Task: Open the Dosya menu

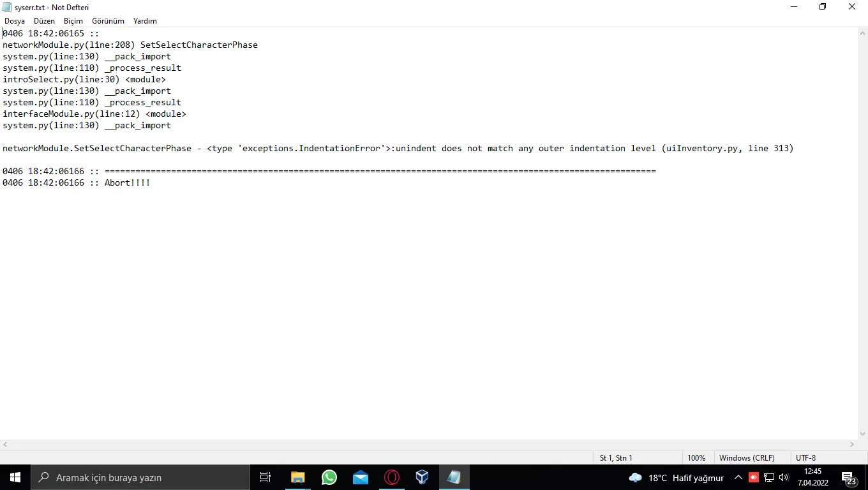Action: pos(14,20)
